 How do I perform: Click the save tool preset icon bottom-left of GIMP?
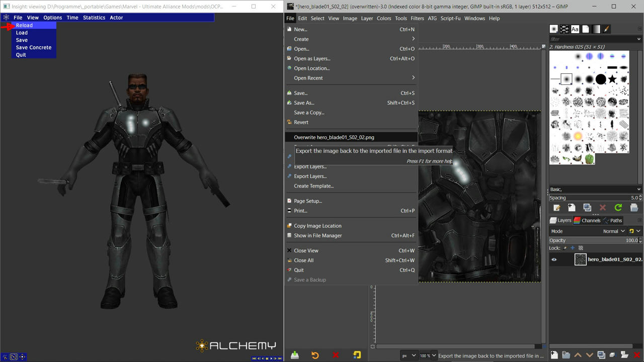click(x=295, y=355)
